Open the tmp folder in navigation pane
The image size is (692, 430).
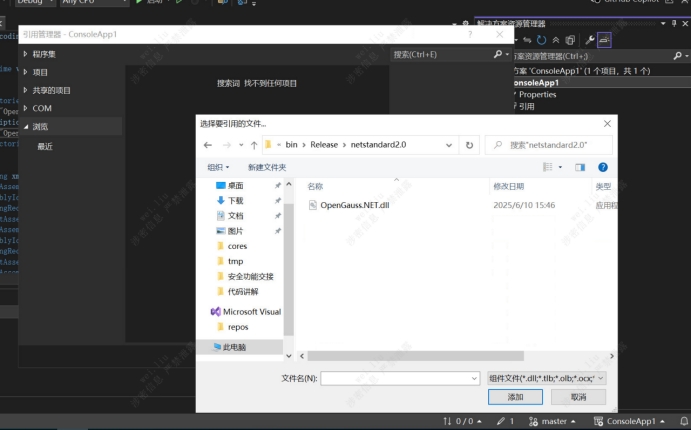click(x=235, y=261)
